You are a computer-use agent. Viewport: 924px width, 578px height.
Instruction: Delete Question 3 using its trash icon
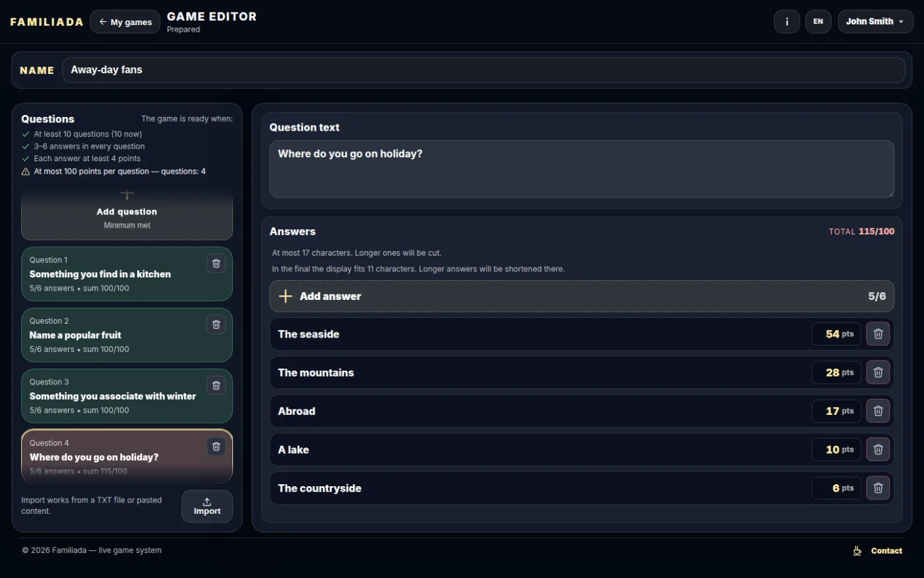click(216, 385)
